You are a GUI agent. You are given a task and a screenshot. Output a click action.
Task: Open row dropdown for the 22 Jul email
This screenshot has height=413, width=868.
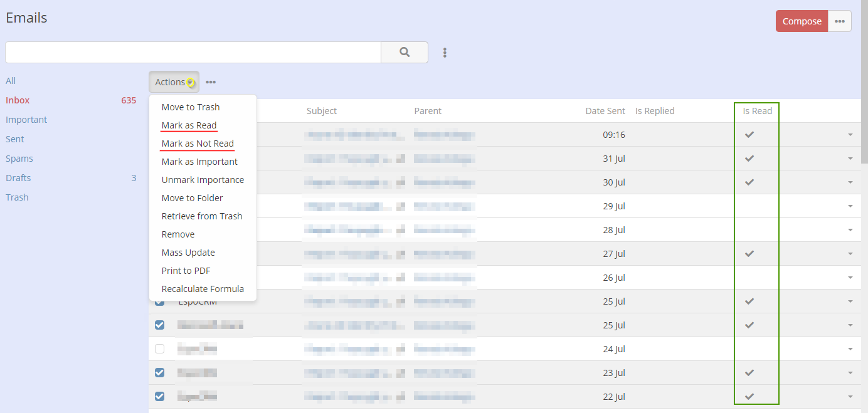pos(850,397)
